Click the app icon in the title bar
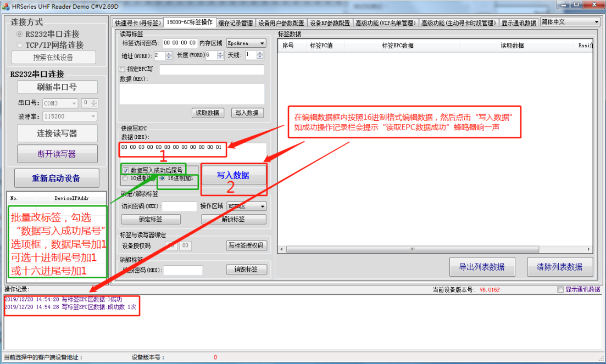This screenshot has width=606, height=364. (x=6, y=6)
